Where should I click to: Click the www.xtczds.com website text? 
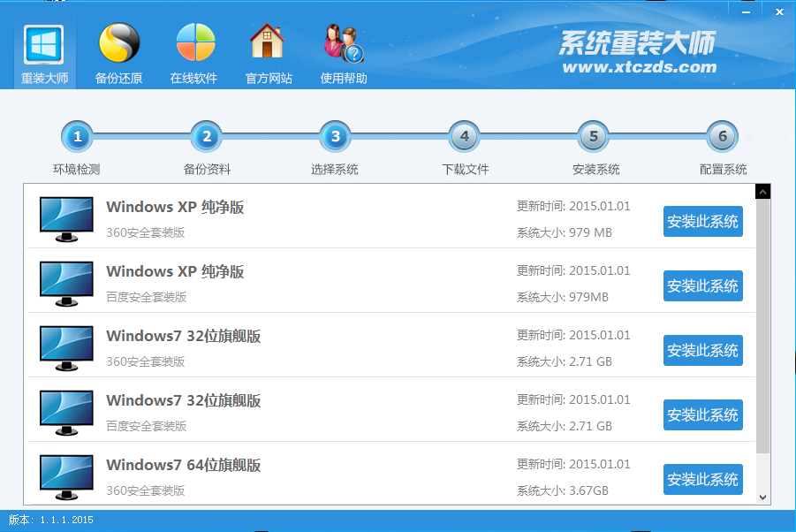640,67
